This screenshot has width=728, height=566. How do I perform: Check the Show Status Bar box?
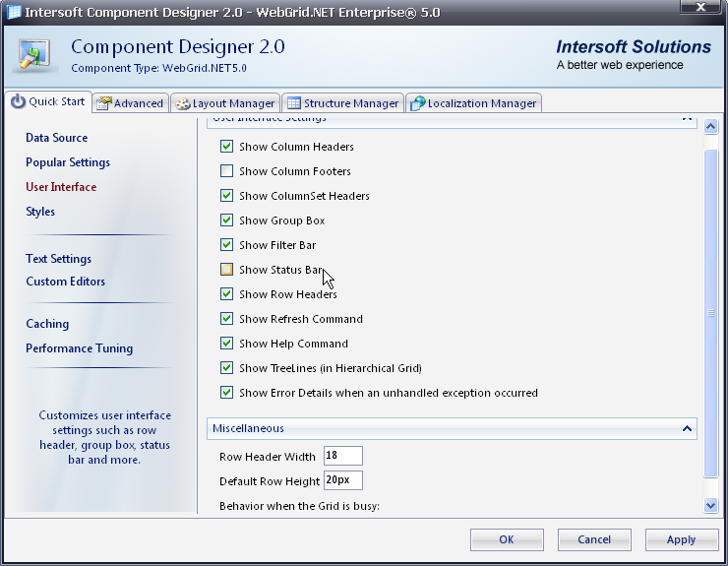(226, 270)
